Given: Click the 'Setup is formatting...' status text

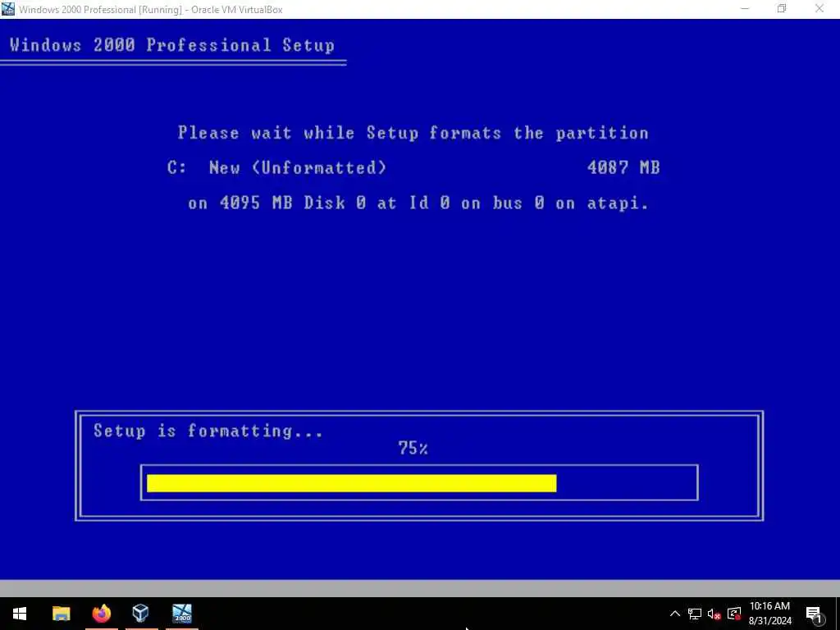Looking at the screenshot, I should (x=208, y=431).
